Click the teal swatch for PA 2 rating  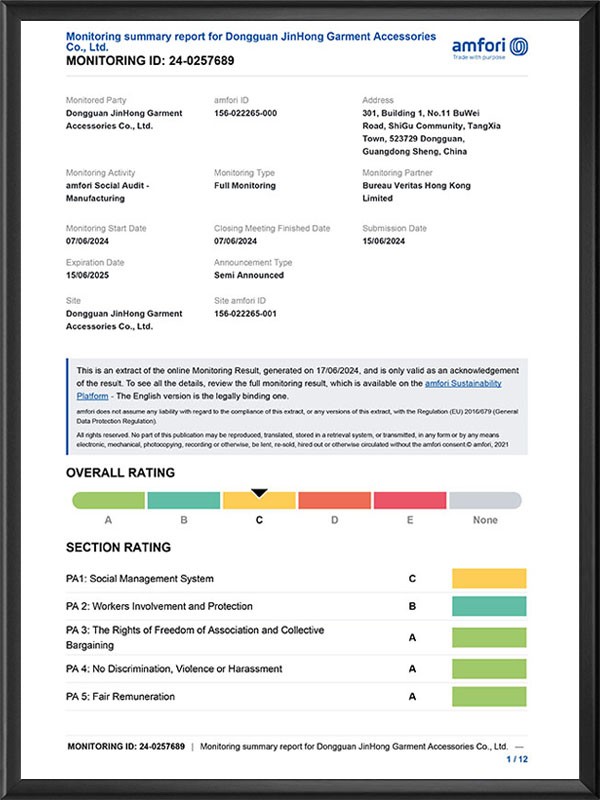point(489,606)
